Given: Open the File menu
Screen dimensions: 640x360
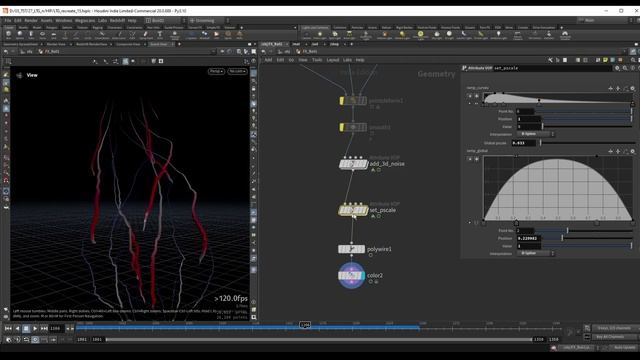Looking at the screenshot, I should [x=8, y=20].
